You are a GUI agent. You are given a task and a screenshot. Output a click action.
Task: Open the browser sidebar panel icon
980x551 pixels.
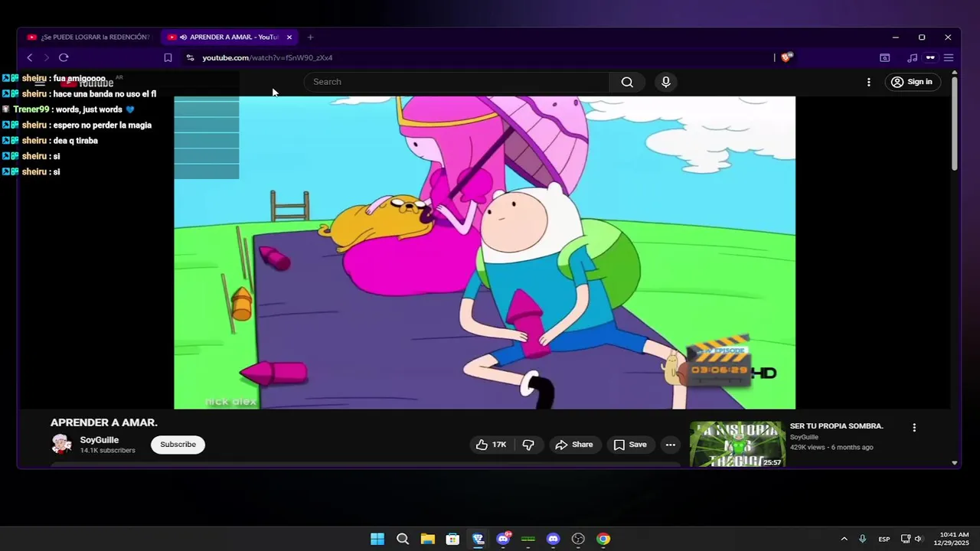[884, 57]
